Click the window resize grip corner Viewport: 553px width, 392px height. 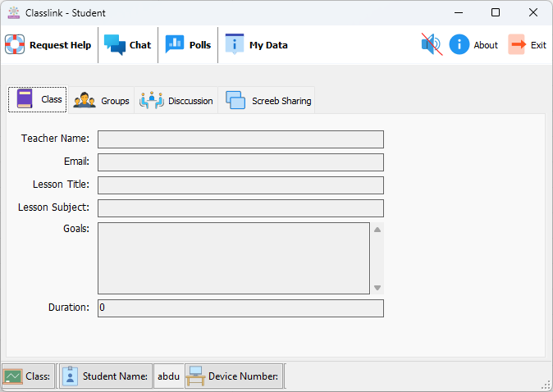click(x=546, y=385)
